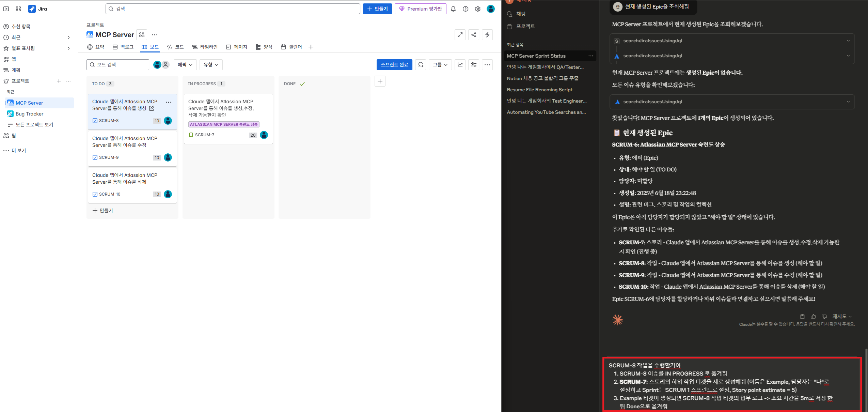
Task: Open the 에픽 filter dropdown
Action: coord(185,65)
